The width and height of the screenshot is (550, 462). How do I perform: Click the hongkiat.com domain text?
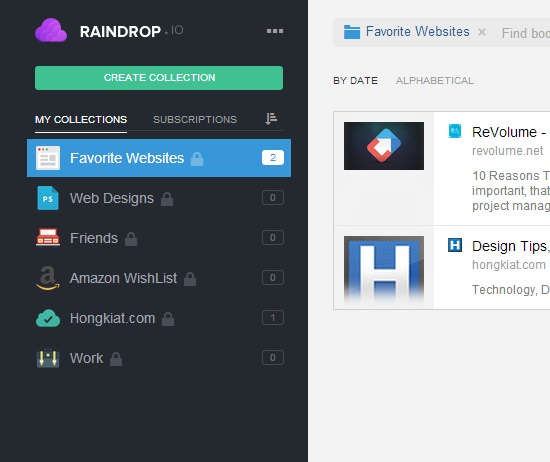[x=509, y=265]
